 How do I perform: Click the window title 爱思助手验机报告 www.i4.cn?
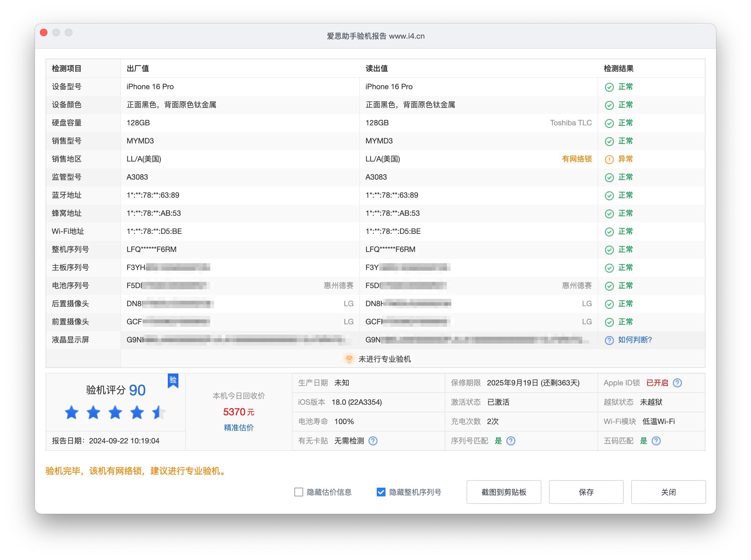click(x=375, y=36)
